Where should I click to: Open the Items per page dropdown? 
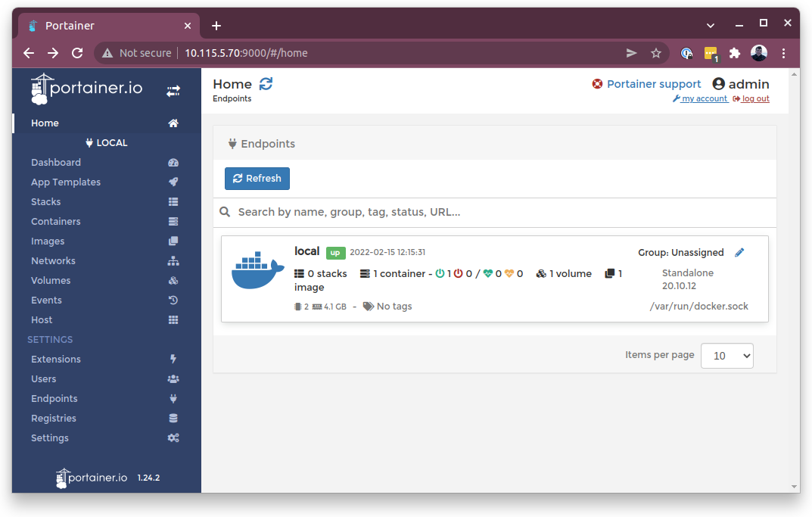[726, 356]
